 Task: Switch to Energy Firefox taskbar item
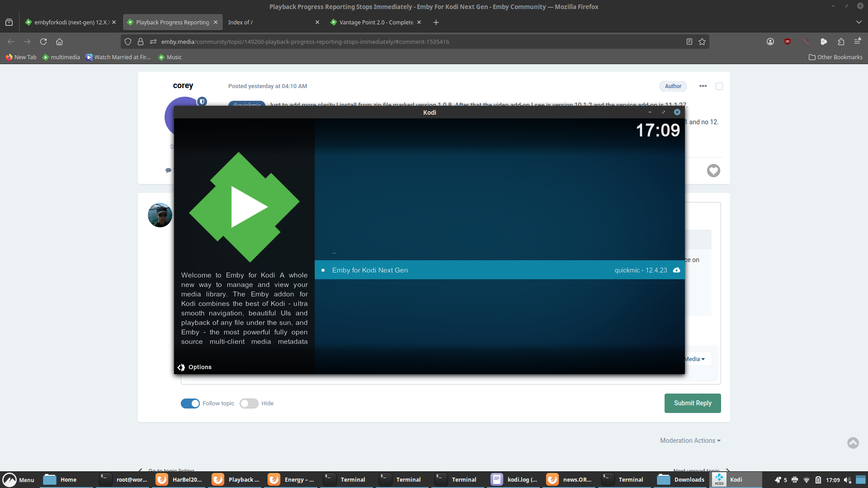(x=292, y=480)
